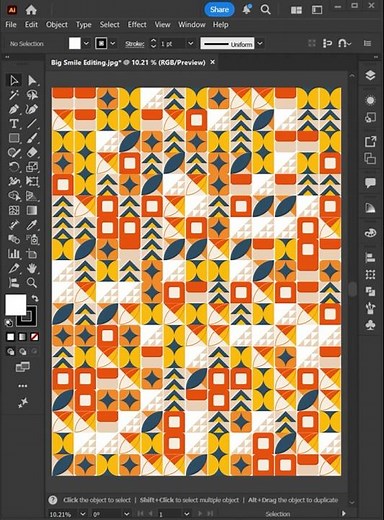This screenshot has height=520, width=384.
Task: Select the Column Graph tool
Action: pyautogui.click(x=14, y=254)
